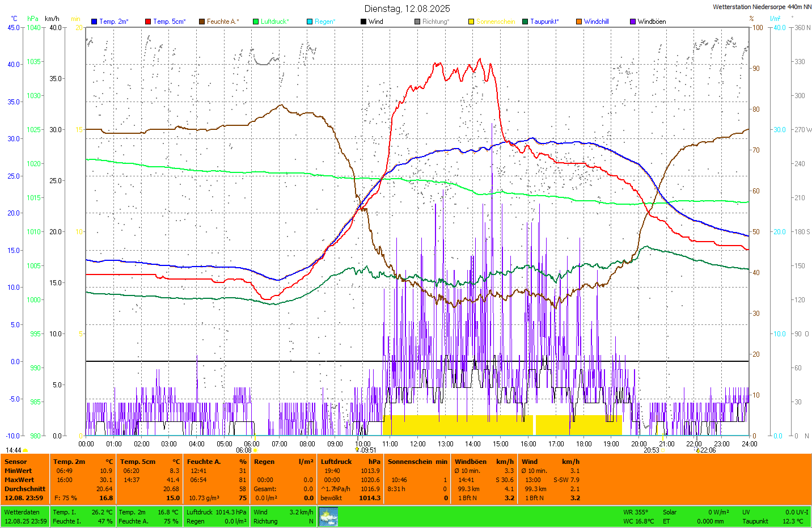The height and width of the screenshot is (528, 812).
Task: Click the Dienstag, 12.08.2025 date title
Action: 407,9
